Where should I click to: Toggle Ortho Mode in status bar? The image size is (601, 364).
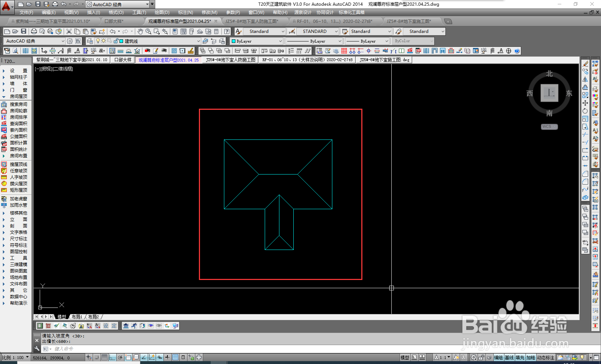pyautogui.click(x=112, y=357)
